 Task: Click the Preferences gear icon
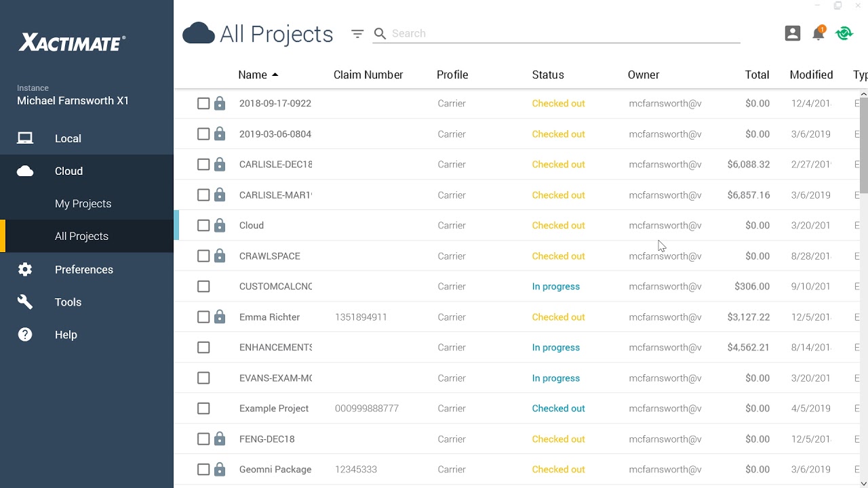tap(25, 270)
